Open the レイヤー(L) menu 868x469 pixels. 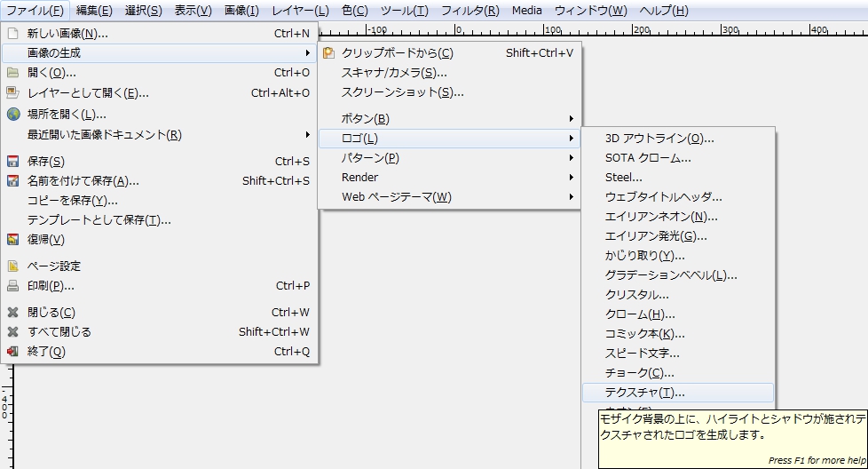point(300,11)
